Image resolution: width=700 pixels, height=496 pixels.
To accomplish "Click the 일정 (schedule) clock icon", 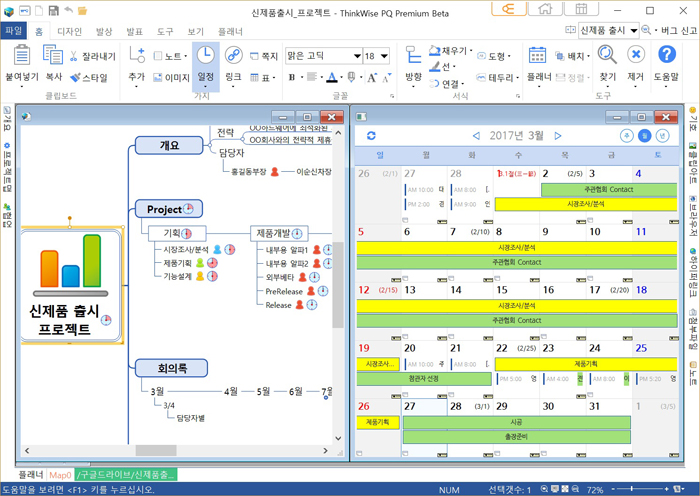I will [x=204, y=57].
